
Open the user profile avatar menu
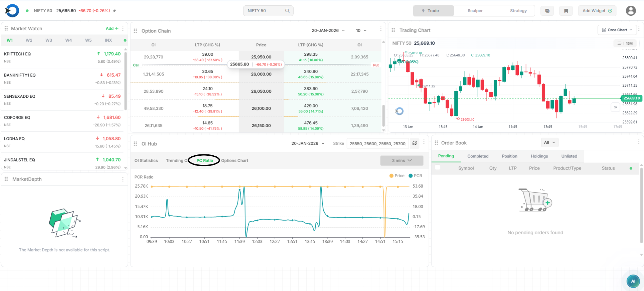tap(631, 11)
